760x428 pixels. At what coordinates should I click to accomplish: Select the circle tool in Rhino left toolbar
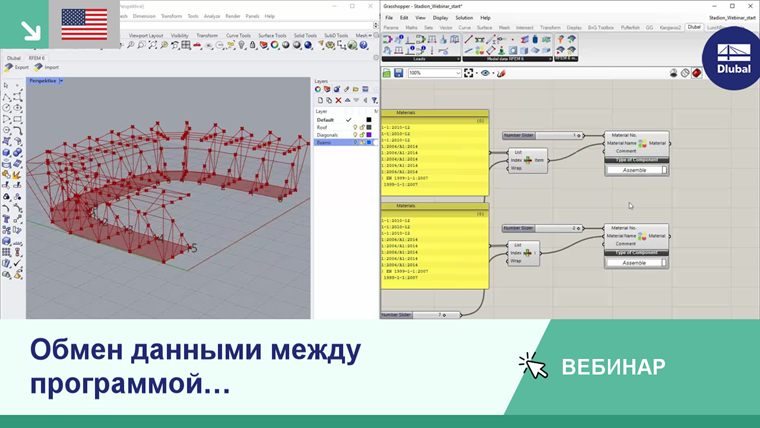[x=6, y=108]
